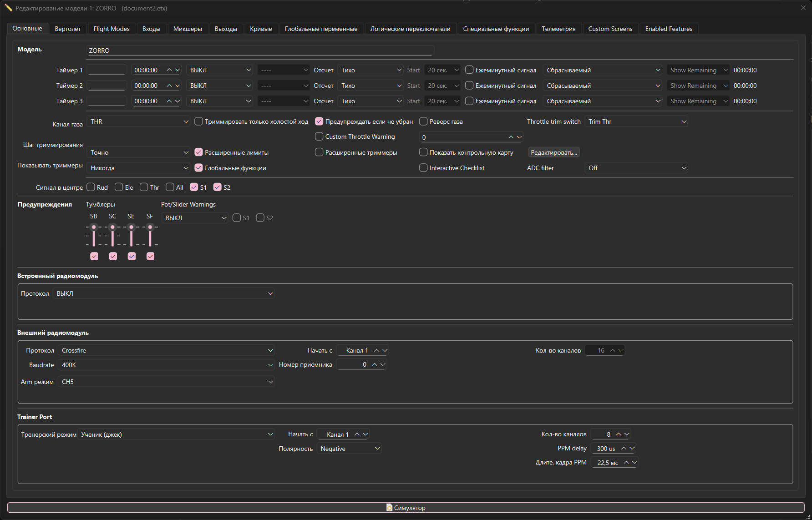
Task: Decrease receiver number value
Action: pos(383,364)
